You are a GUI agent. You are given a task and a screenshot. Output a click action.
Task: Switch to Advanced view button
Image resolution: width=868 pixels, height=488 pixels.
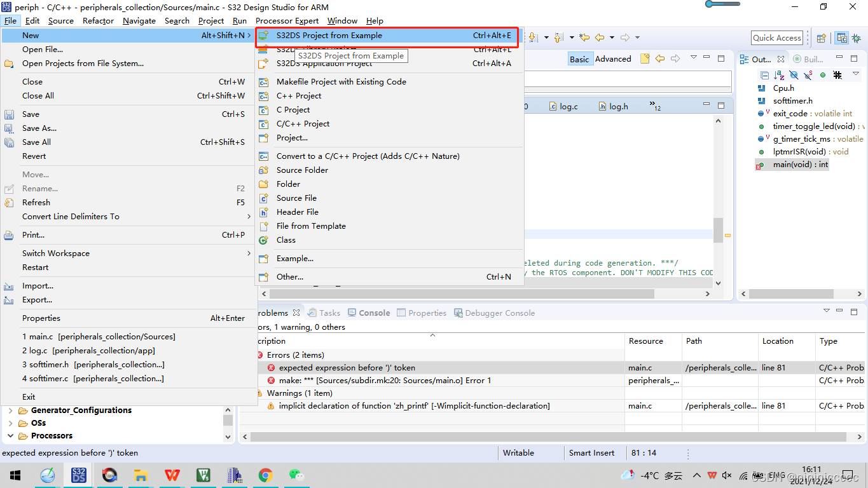[x=613, y=59]
